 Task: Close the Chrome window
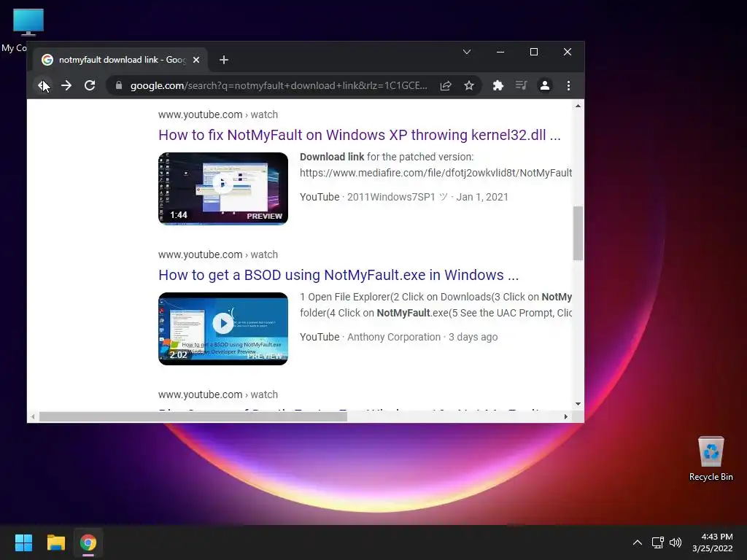point(567,52)
